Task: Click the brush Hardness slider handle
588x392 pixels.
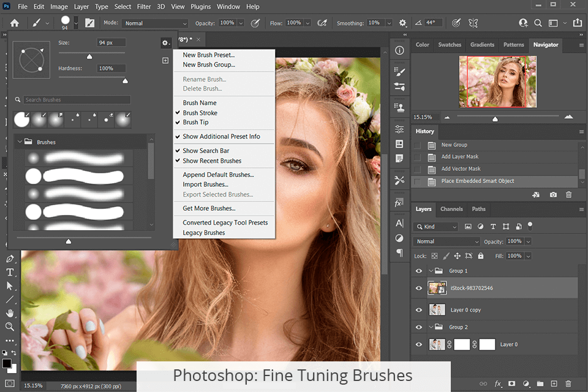Action: tap(125, 80)
